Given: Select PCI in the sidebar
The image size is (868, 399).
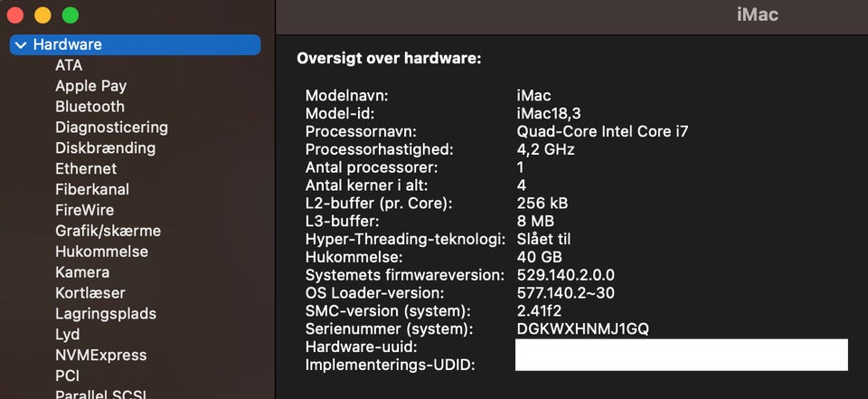Looking at the screenshot, I should 69,375.
